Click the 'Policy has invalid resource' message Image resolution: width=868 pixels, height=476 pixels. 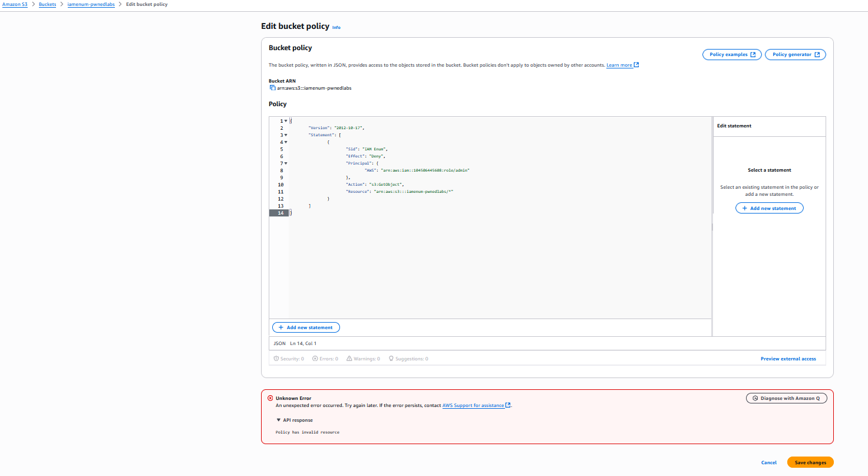coord(308,432)
